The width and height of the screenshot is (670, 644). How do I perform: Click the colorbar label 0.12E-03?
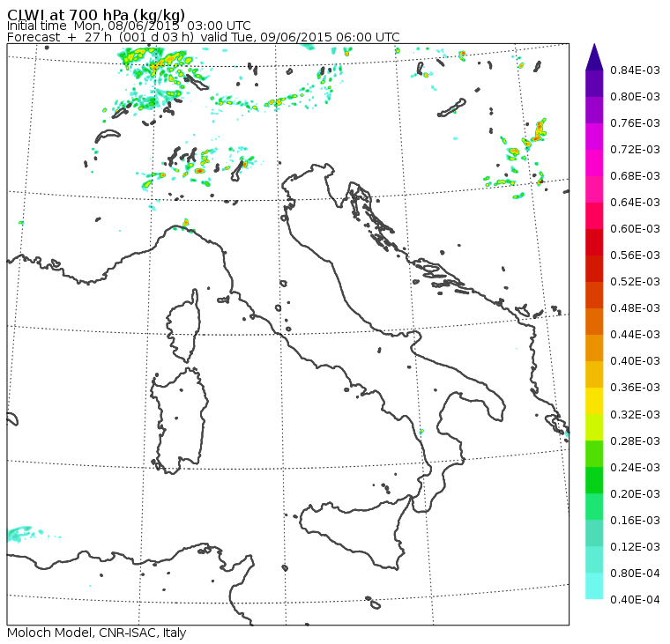[635, 547]
